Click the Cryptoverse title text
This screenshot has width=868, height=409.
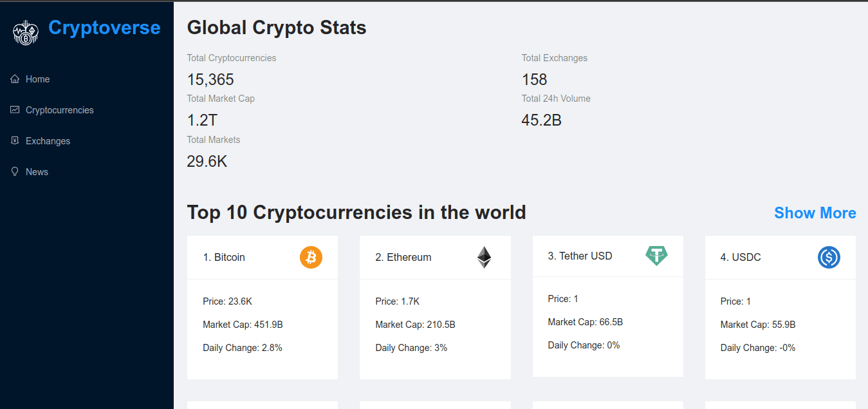[104, 28]
